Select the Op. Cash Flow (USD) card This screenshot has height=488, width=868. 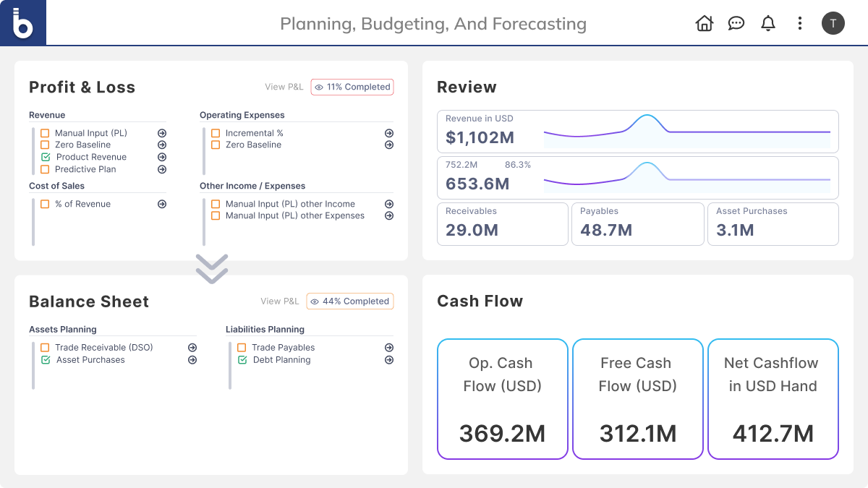pyautogui.click(x=502, y=399)
